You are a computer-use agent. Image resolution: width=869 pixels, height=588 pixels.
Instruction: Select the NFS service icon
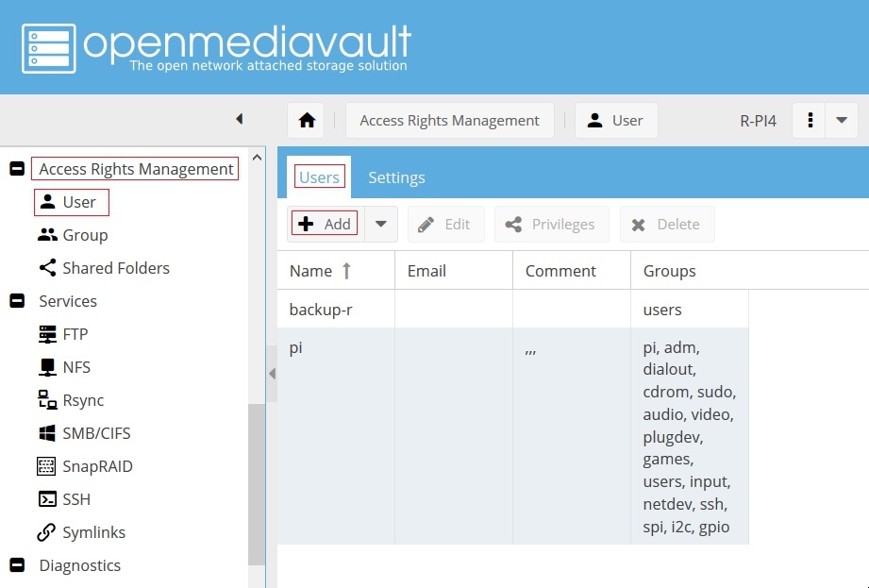coord(46,367)
